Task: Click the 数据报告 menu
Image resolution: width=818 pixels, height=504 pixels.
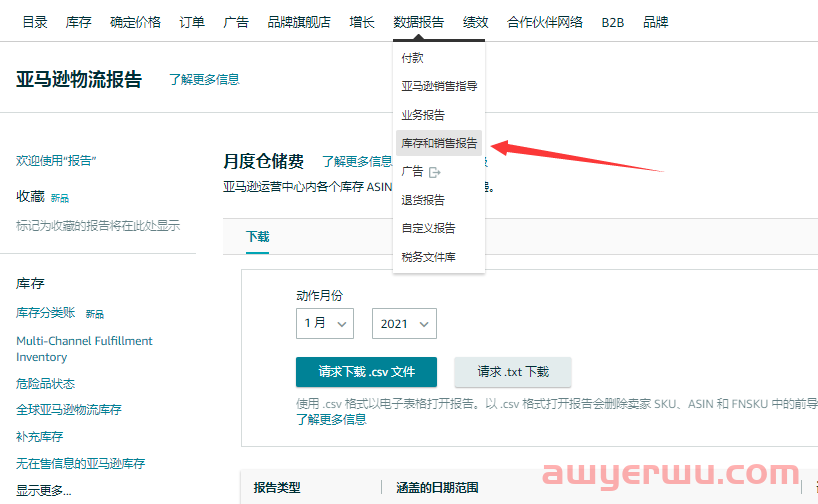Action: (418, 22)
